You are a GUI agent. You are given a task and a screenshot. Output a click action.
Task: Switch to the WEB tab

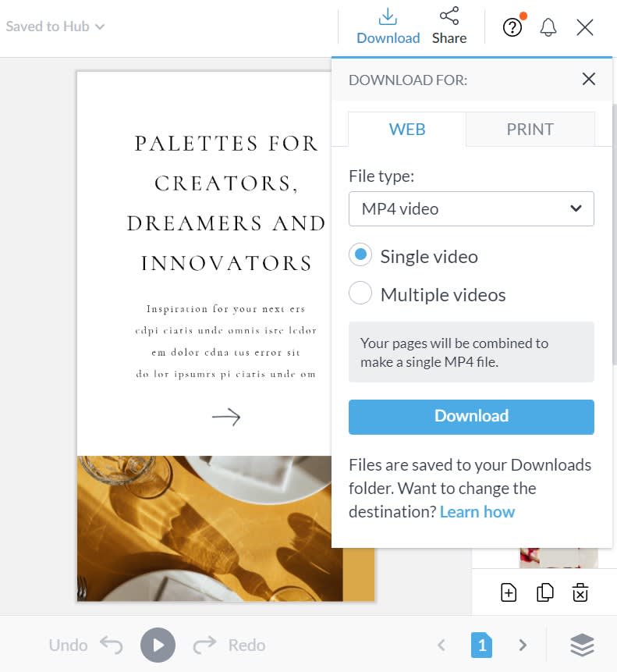click(406, 129)
